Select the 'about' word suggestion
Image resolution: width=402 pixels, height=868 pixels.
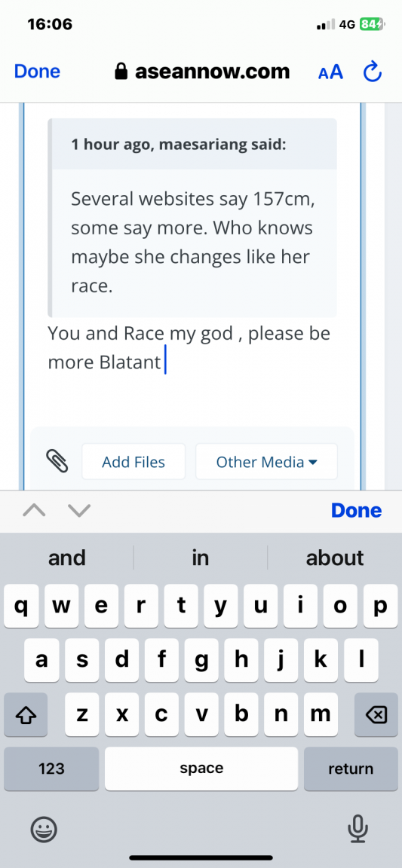point(335,558)
